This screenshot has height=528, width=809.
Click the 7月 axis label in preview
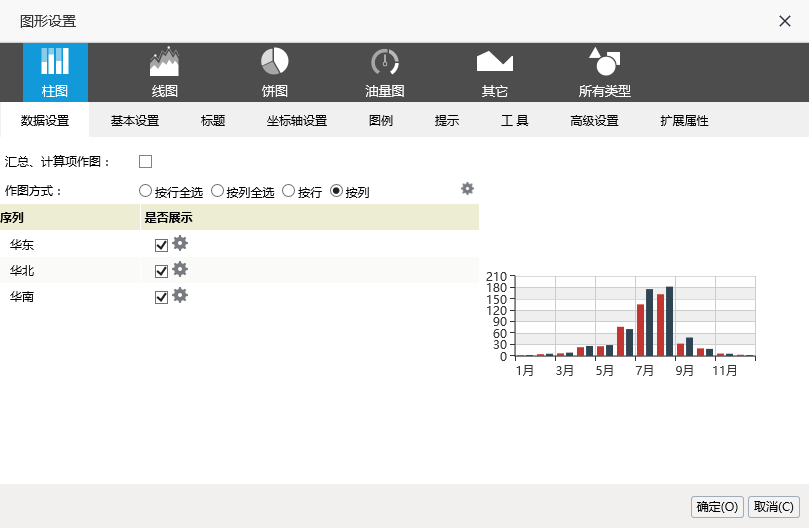click(x=644, y=371)
